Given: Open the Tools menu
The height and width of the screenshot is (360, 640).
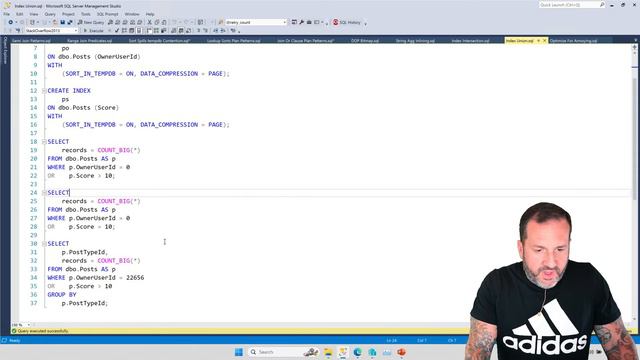Looking at the screenshot, I should [86, 14].
